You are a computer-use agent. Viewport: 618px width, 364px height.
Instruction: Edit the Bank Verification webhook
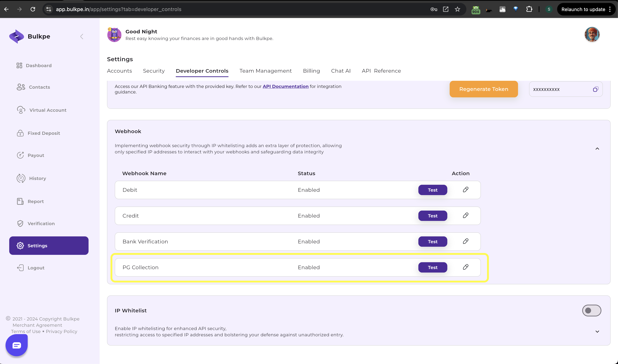(466, 241)
